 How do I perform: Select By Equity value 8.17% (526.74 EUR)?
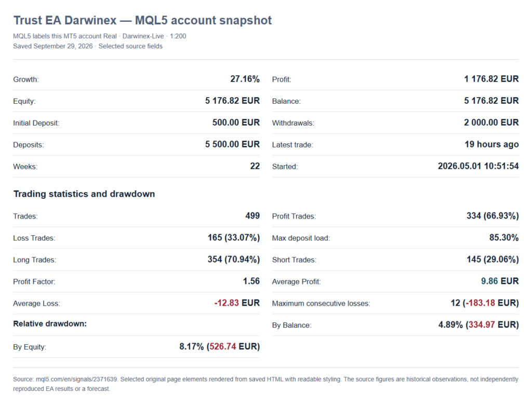point(220,346)
